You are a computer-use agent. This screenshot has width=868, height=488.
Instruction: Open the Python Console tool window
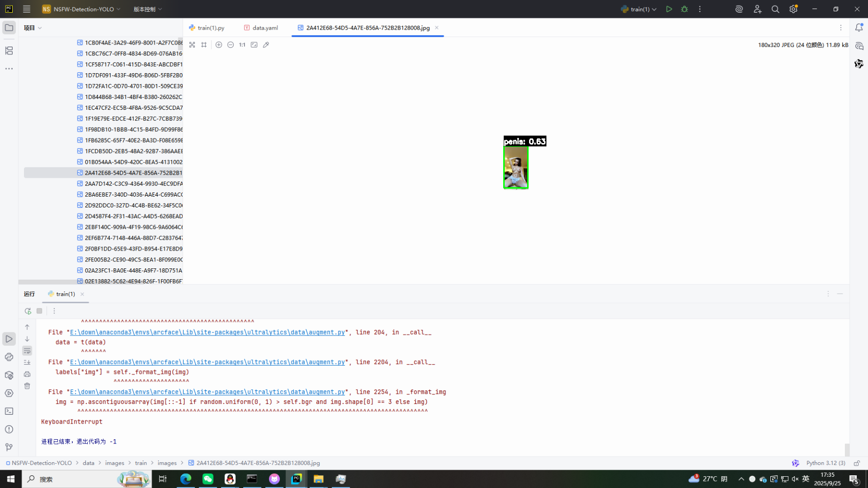click(9, 357)
